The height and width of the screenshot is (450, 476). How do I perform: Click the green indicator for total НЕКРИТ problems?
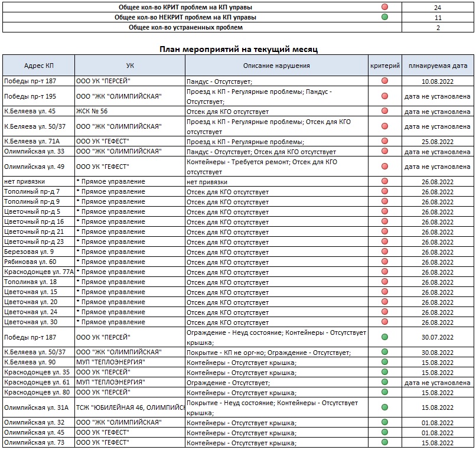pyautogui.click(x=385, y=17)
